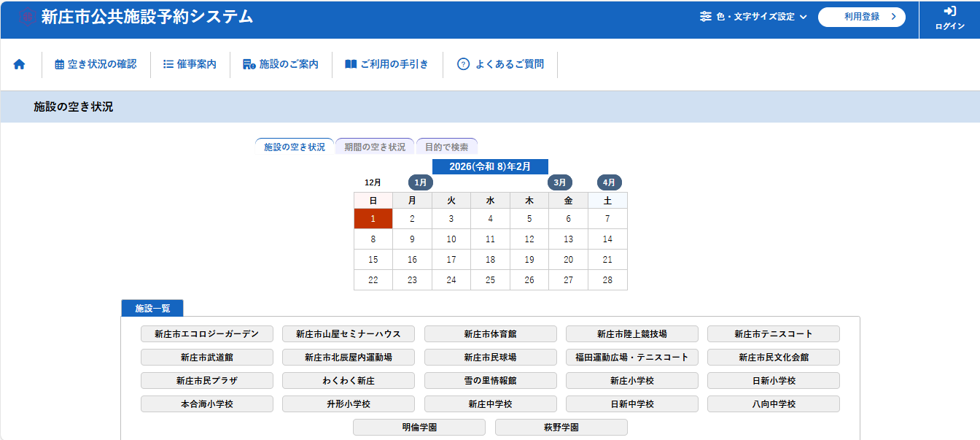
Task: Click the question mark icon beside よくあるご質問
Action: [x=463, y=64]
